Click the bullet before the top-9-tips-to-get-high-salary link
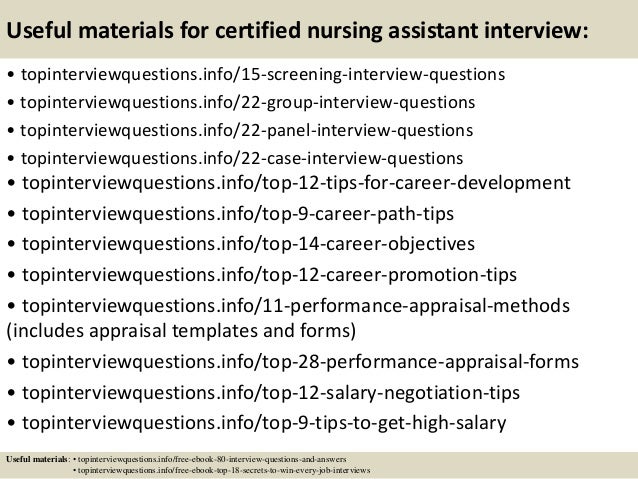This screenshot has height=479, width=638. (11, 424)
